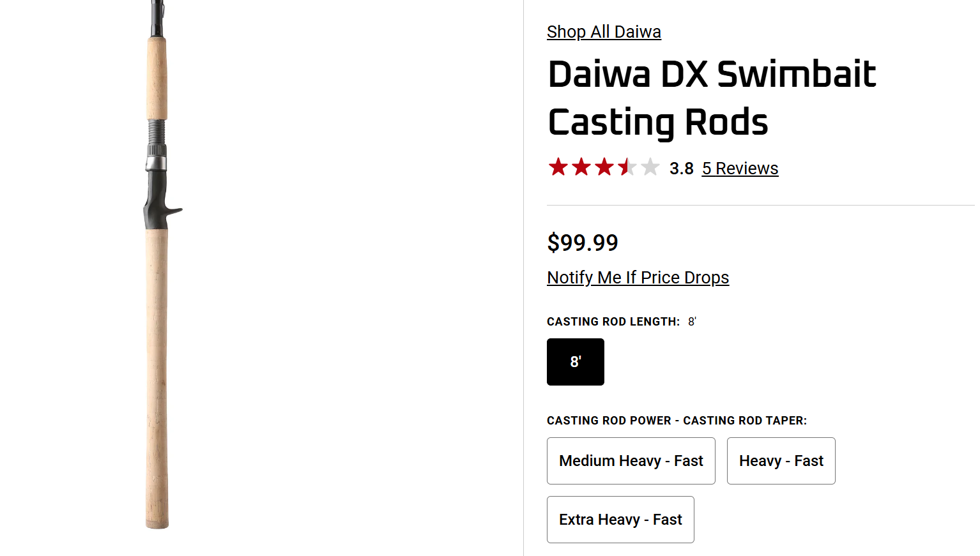Click the gray fifth rating star

tap(650, 167)
